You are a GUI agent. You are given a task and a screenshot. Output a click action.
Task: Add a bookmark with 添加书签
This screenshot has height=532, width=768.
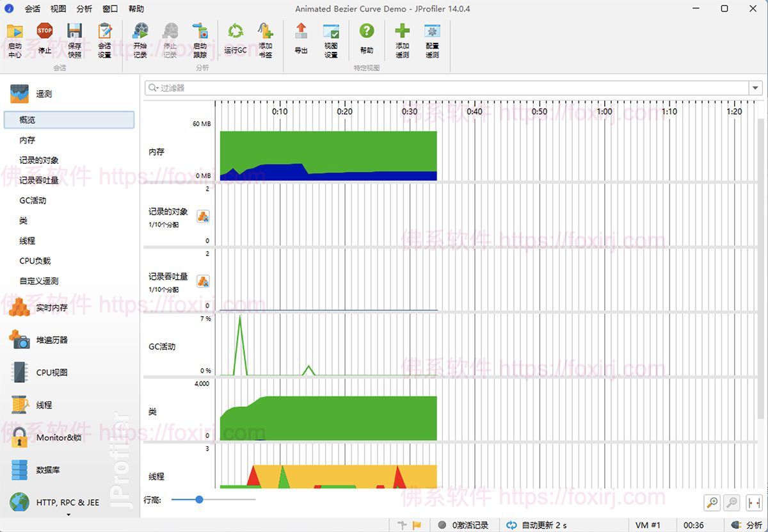click(266, 41)
